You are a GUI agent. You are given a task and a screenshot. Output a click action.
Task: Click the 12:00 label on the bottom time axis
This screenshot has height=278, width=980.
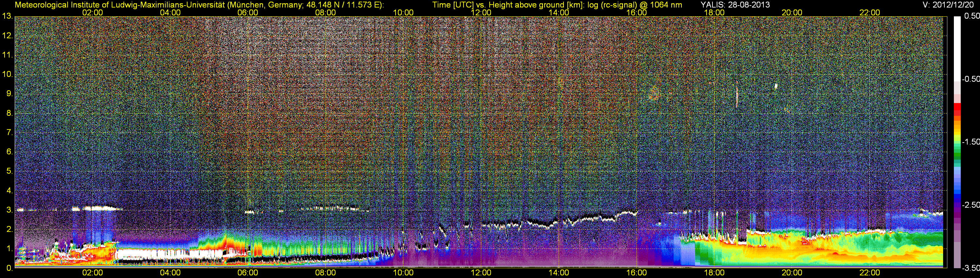coord(481,273)
